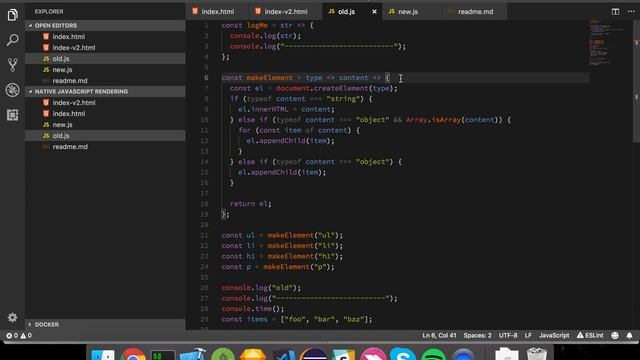Click the 'const logMe = str =>' line
Image resolution: width=640 pixels, height=360 pixels.
(267, 25)
